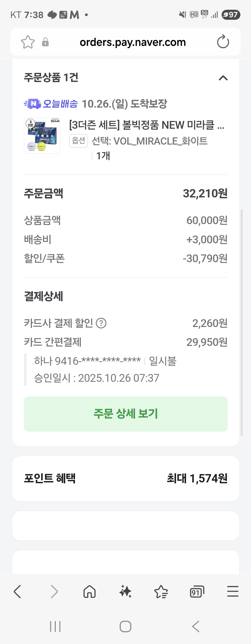Screen dimensions: 251x644
Task: Reload the page with refresh icon
Action: point(223,42)
